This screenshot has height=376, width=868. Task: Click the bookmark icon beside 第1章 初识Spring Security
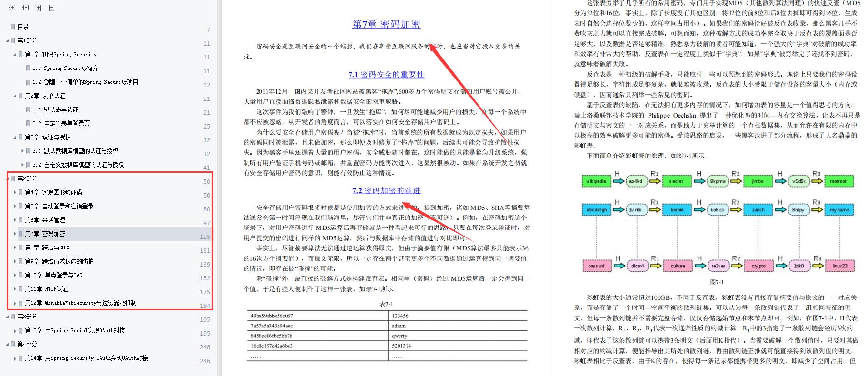tap(20, 54)
